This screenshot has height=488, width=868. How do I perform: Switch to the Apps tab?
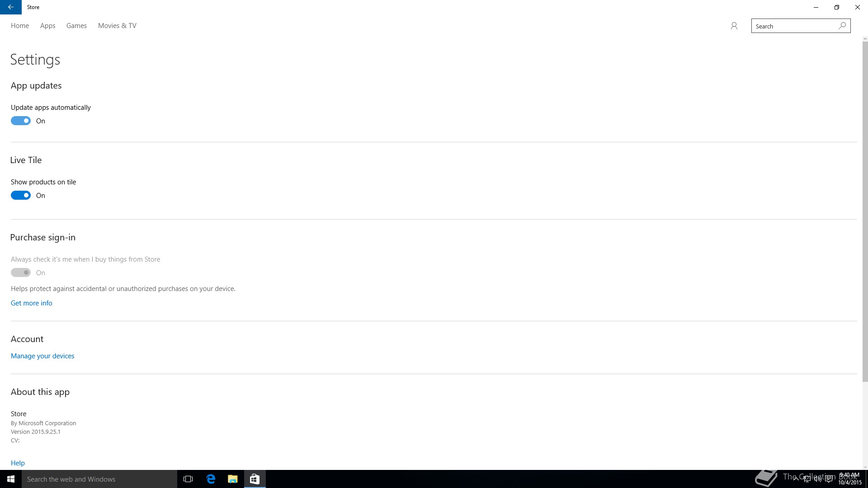[47, 26]
